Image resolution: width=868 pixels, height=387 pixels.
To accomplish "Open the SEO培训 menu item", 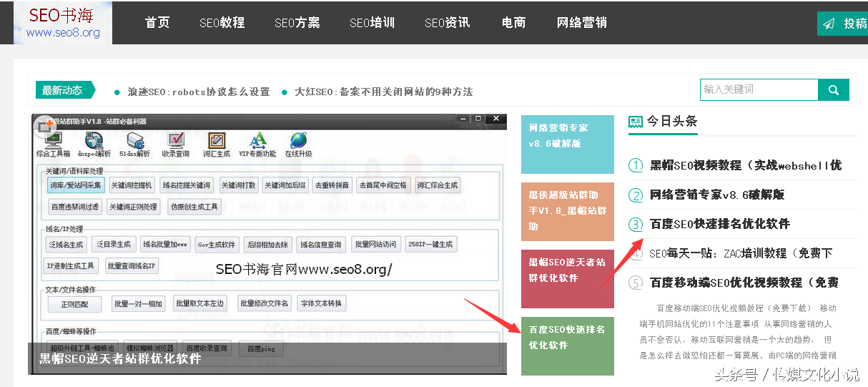I will click(x=372, y=22).
